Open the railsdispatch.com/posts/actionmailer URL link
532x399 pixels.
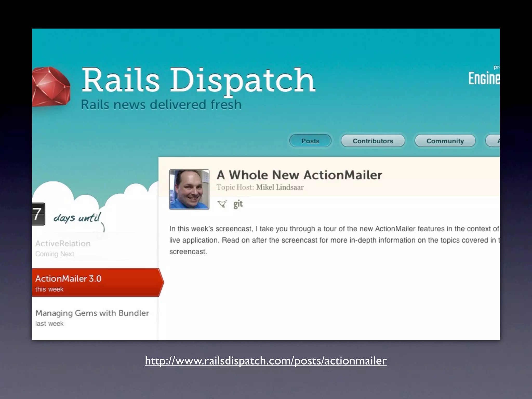pos(266,361)
